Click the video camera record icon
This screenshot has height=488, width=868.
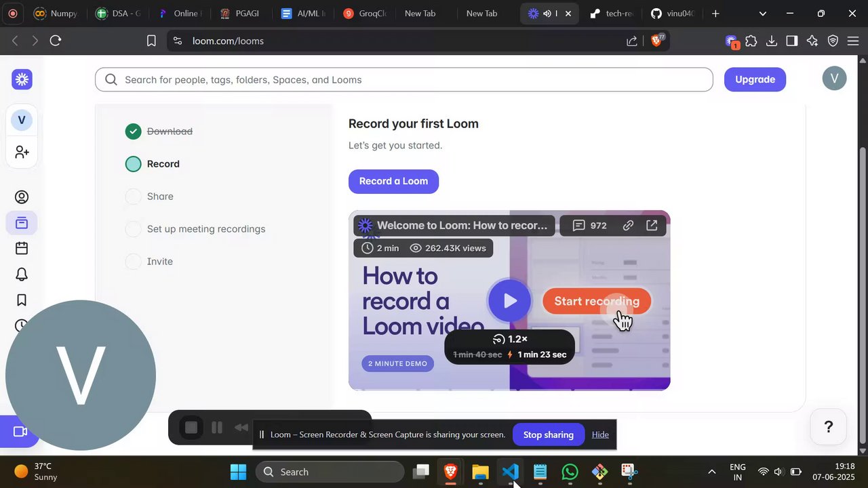[x=20, y=432]
